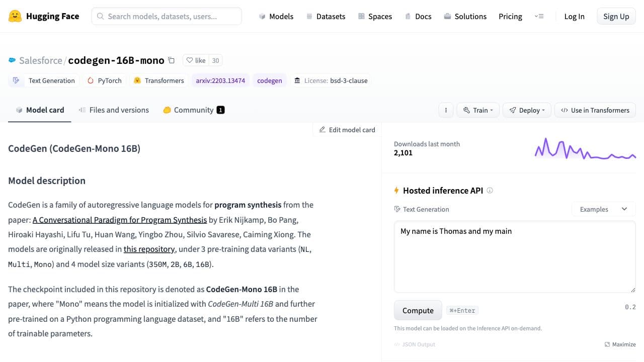The width and height of the screenshot is (644, 362).
Task: Open the three-dot options menu
Action: point(446,110)
